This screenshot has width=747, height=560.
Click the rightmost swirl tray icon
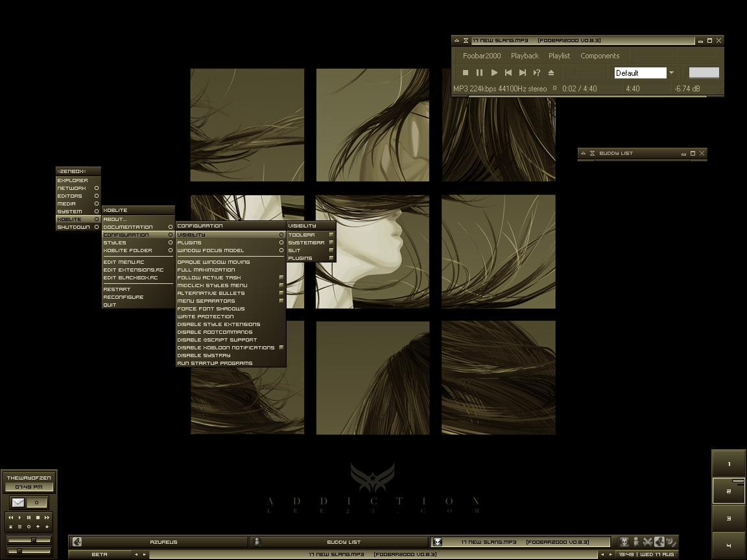click(x=670, y=541)
